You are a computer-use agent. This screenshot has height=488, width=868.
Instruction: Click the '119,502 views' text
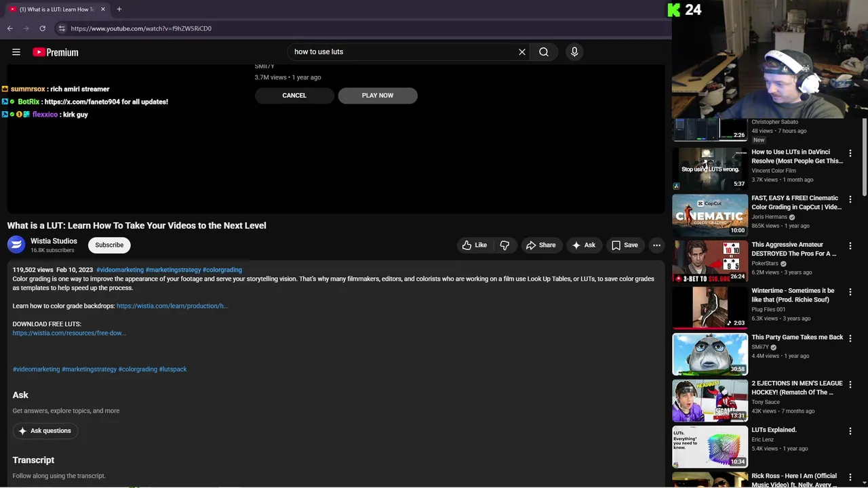coord(33,270)
